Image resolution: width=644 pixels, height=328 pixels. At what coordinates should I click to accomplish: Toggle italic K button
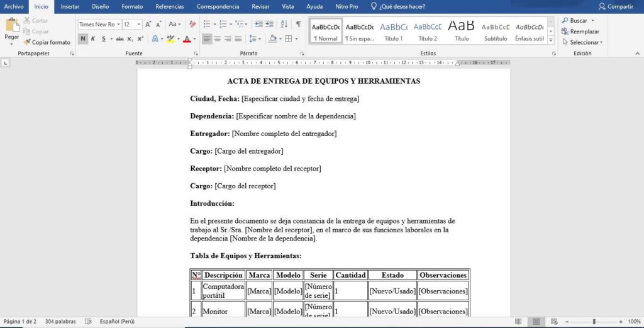click(x=93, y=38)
